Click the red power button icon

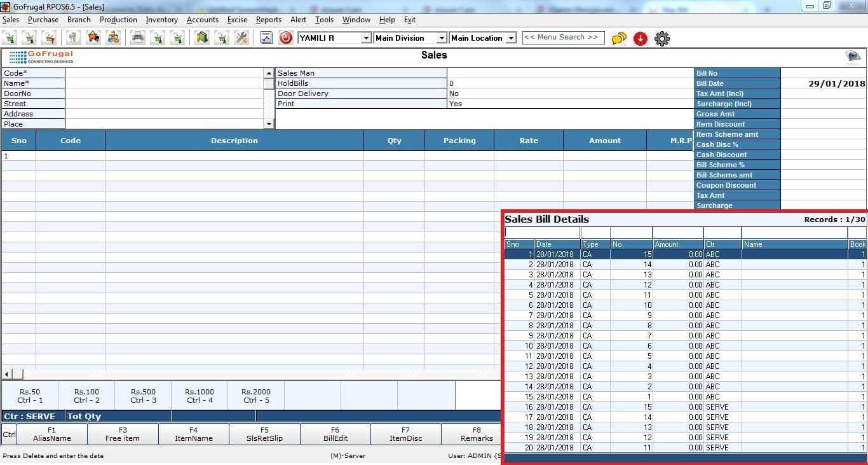[286, 38]
